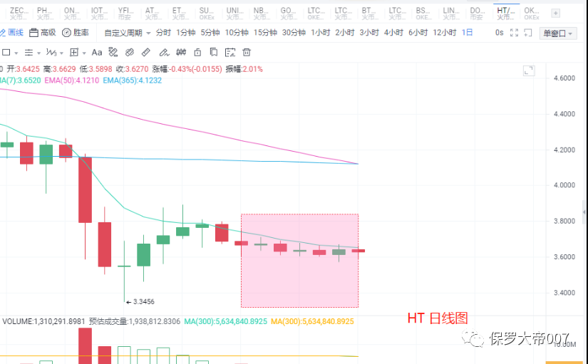Switch to the OK OKEx symbol tab
This screenshot has height=364, width=588.
[532, 14]
